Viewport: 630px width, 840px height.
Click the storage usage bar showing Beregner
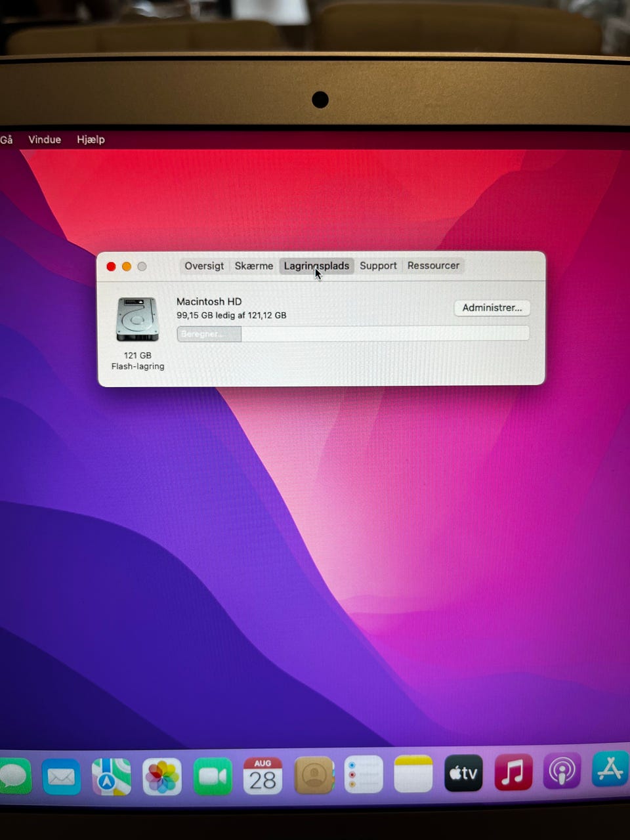353,334
